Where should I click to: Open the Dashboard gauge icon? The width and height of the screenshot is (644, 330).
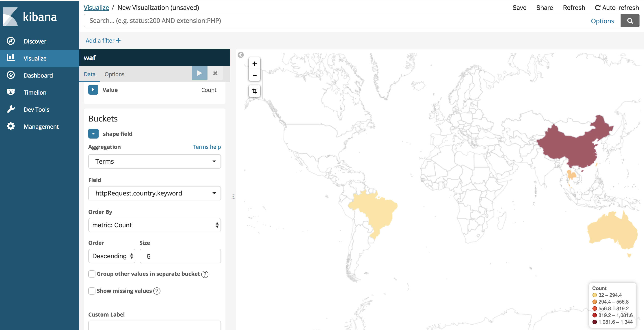pyautogui.click(x=11, y=75)
